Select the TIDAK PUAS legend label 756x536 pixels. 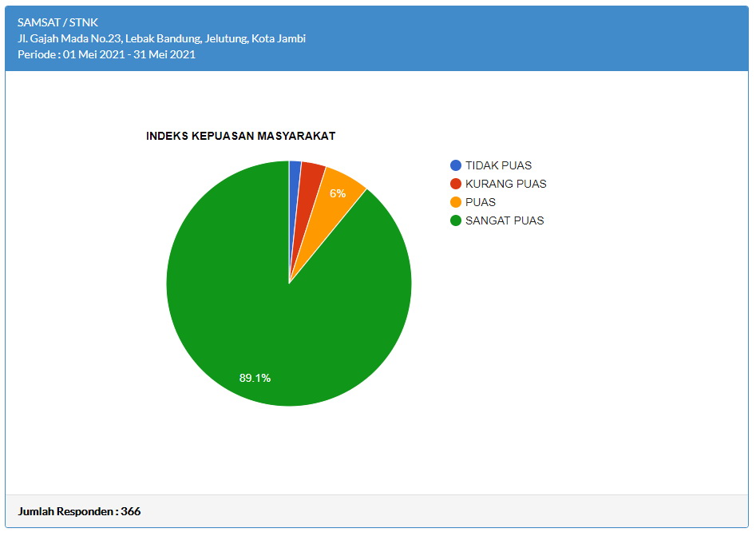498,165
